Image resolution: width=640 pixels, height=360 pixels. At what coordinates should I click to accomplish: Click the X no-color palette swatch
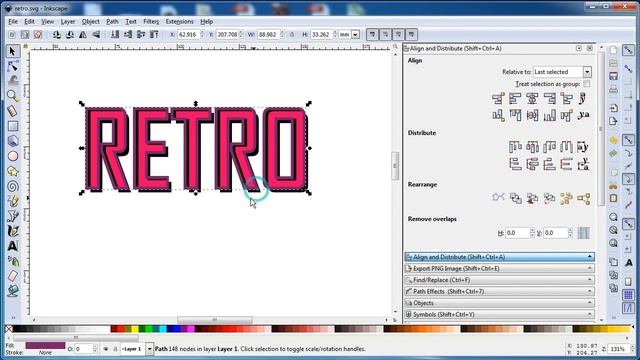point(9,329)
